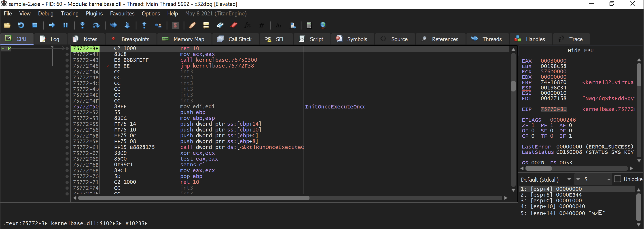Image resolution: width=644 pixels, height=229 pixels.
Task: Click the IF flag value
Action: click(x=570, y=136)
